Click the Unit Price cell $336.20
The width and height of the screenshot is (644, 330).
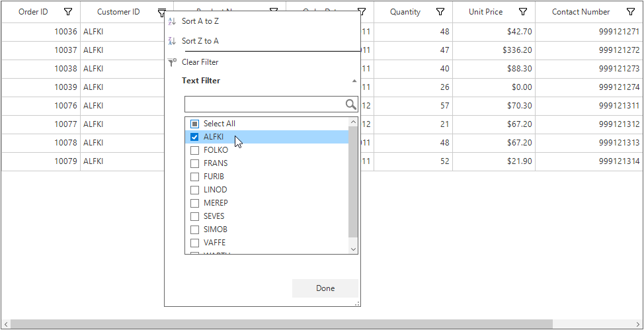point(494,50)
